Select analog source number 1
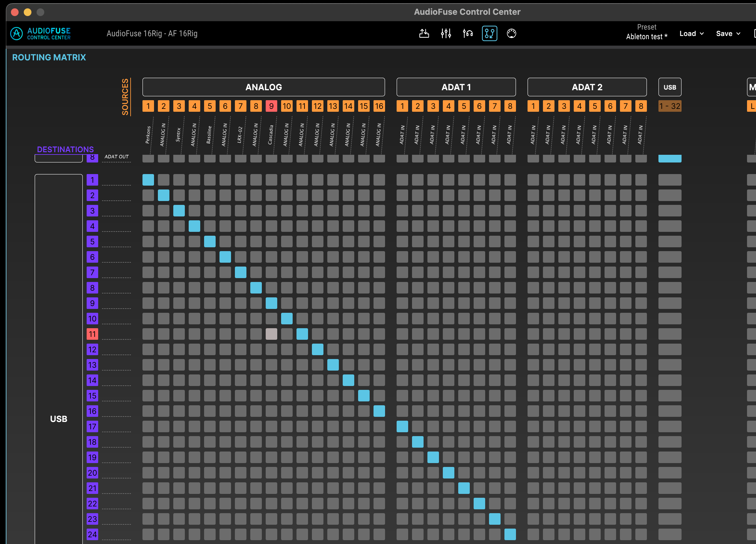 coord(148,106)
